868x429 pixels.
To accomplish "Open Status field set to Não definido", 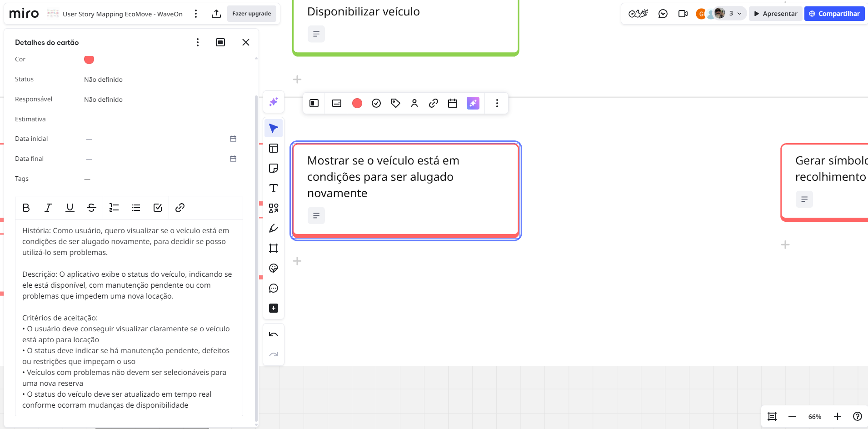I will pyautogui.click(x=104, y=80).
